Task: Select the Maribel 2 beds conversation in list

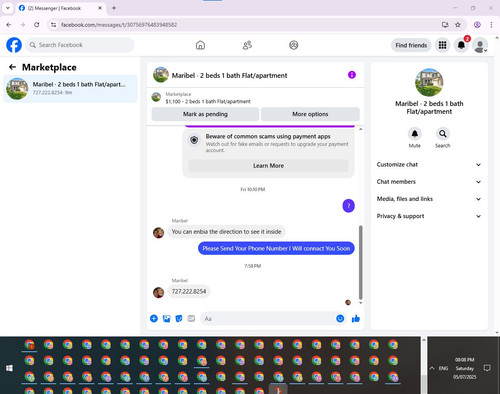Action: (70, 89)
